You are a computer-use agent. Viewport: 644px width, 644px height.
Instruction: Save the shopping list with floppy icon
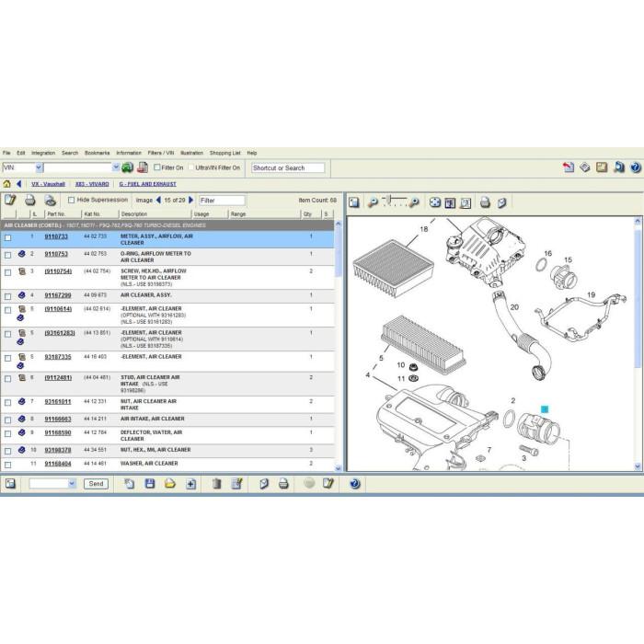150,483
